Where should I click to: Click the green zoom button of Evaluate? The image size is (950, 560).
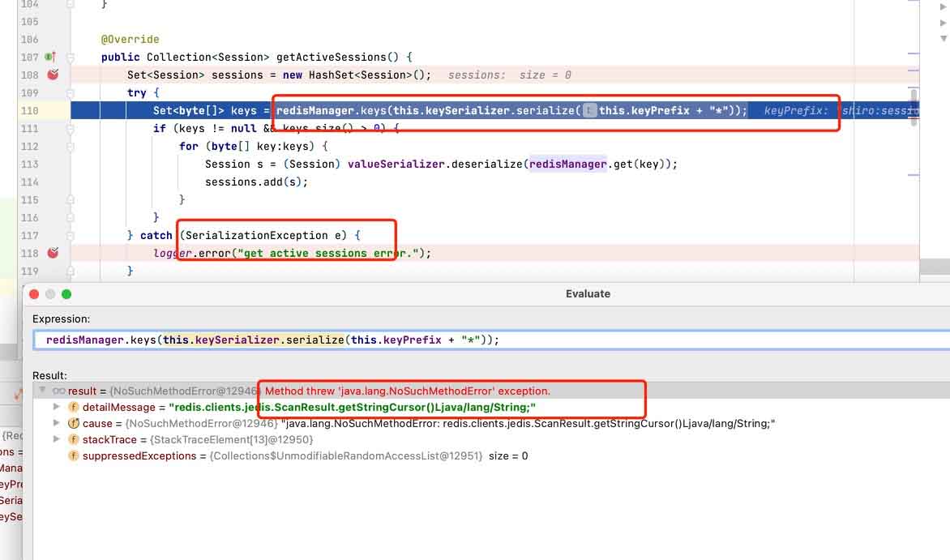(x=66, y=294)
